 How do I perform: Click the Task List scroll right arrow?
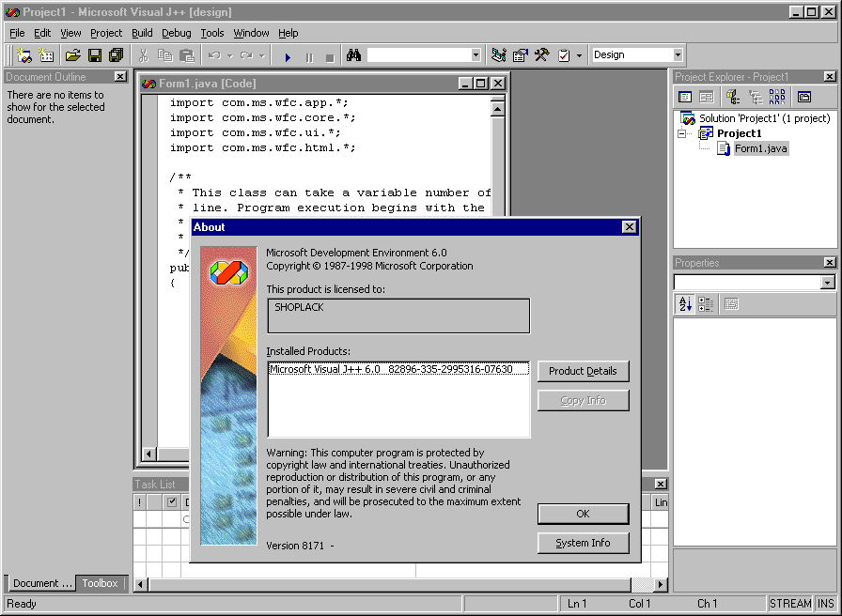(x=661, y=584)
